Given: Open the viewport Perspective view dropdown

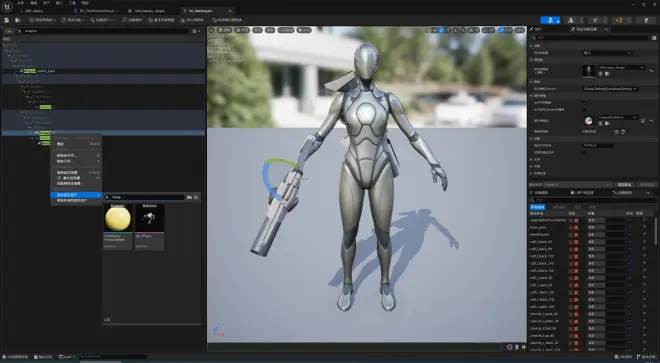Looking at the screenshot, I should tap(226, 30).
